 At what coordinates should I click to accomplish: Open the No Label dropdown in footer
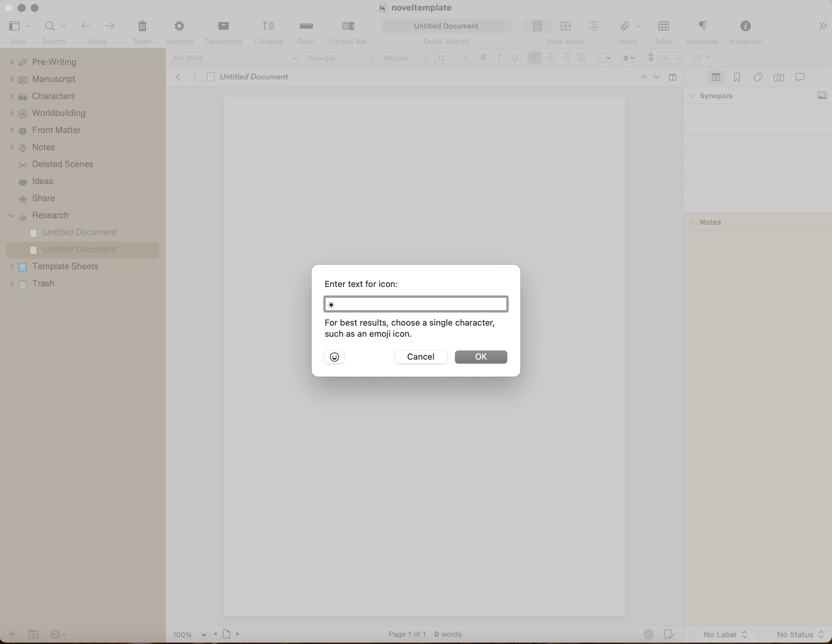tap(725, 634)
